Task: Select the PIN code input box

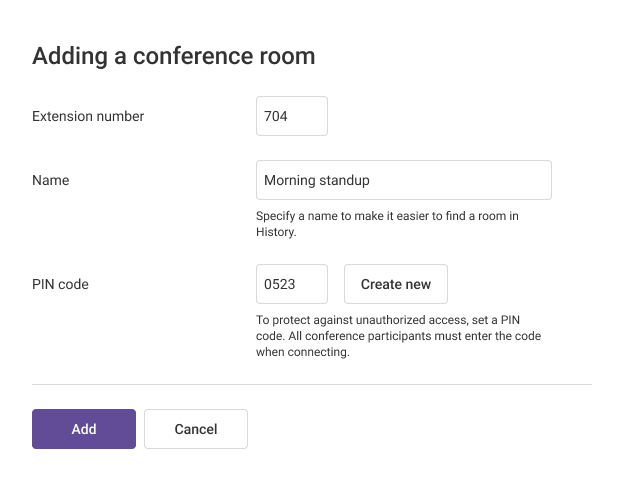Action: pyautogui.click(x=291, y=284)
